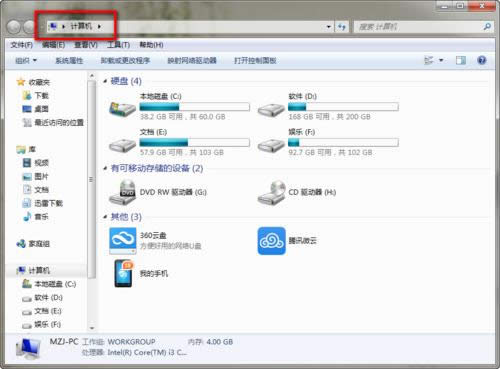Click the search magnifier icon
This screenshot has height=369, width=500.
[487, 26]
